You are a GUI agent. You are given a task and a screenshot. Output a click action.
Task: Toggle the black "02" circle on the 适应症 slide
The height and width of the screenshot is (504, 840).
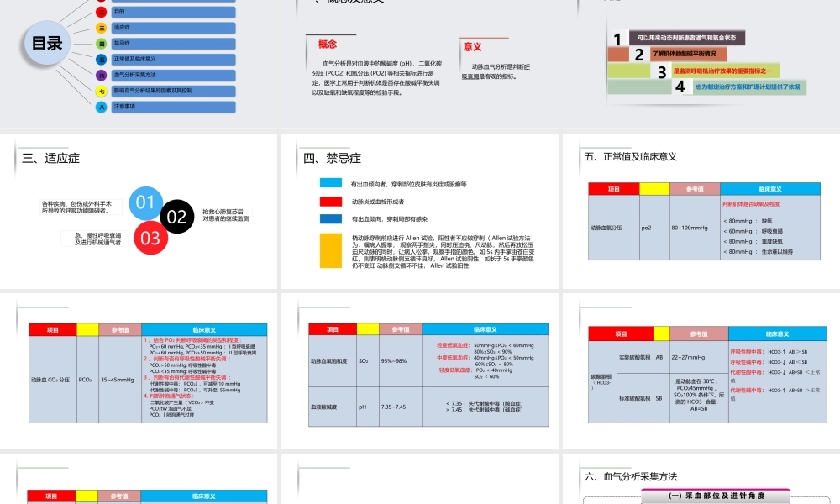[176, 217]
